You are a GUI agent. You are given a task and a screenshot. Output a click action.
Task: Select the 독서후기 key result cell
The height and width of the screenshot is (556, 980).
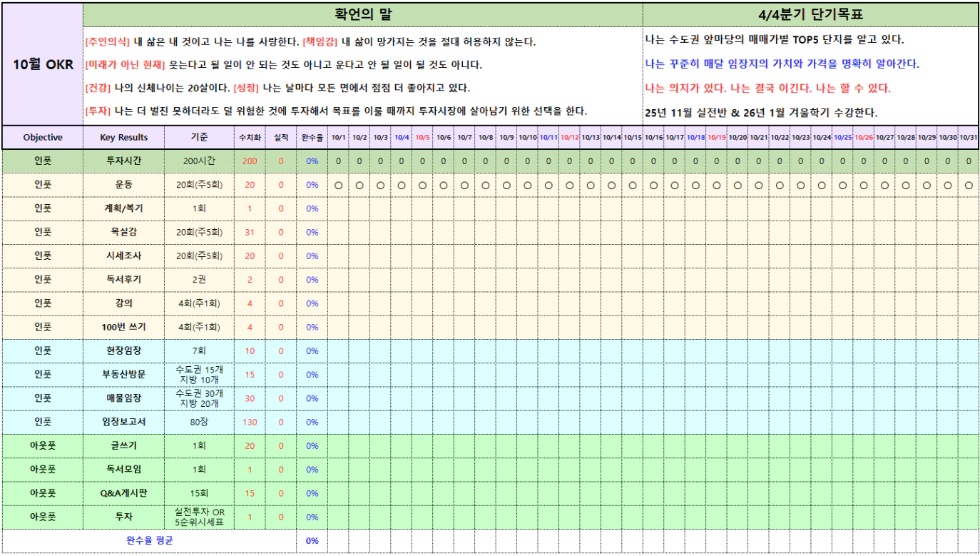click(x=124, y=280)
